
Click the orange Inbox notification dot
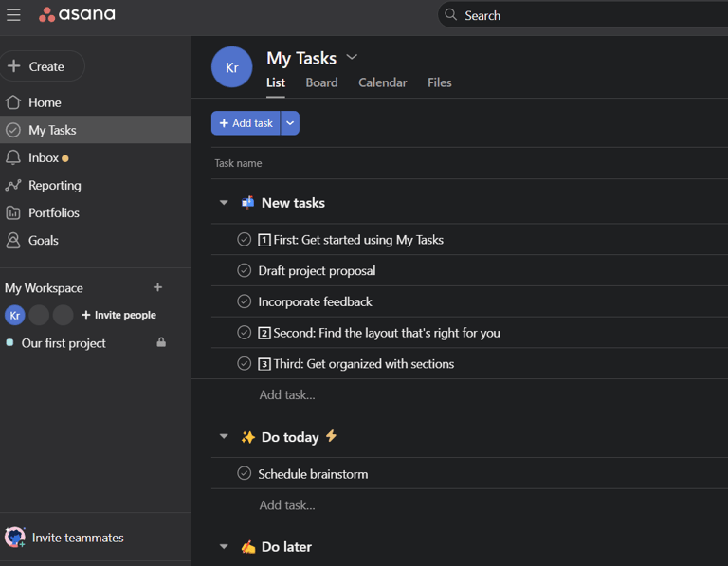pyautogui.click(x=65, y=158)
